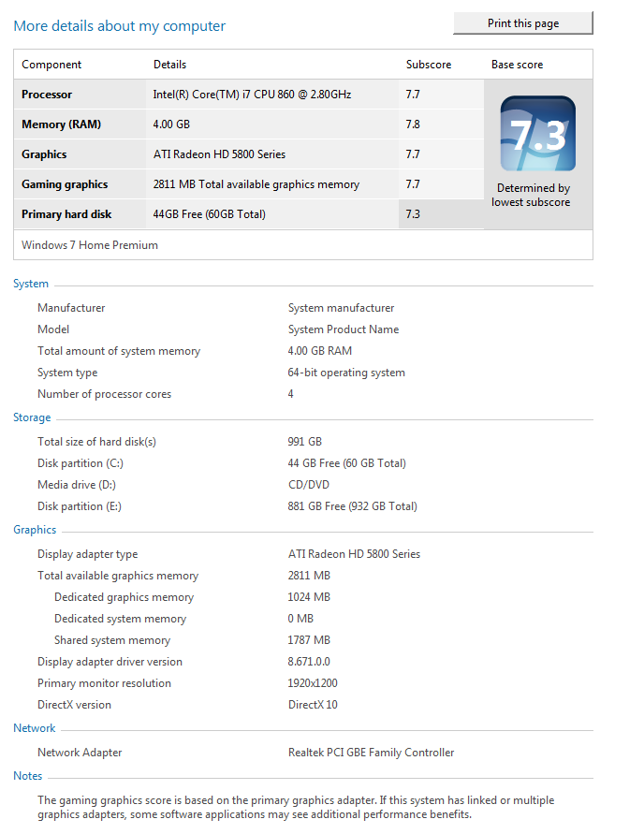The width and height of the screenshot is (644, 834).
Task: Click the Number of processor cores label
Action: coord(104,394)
